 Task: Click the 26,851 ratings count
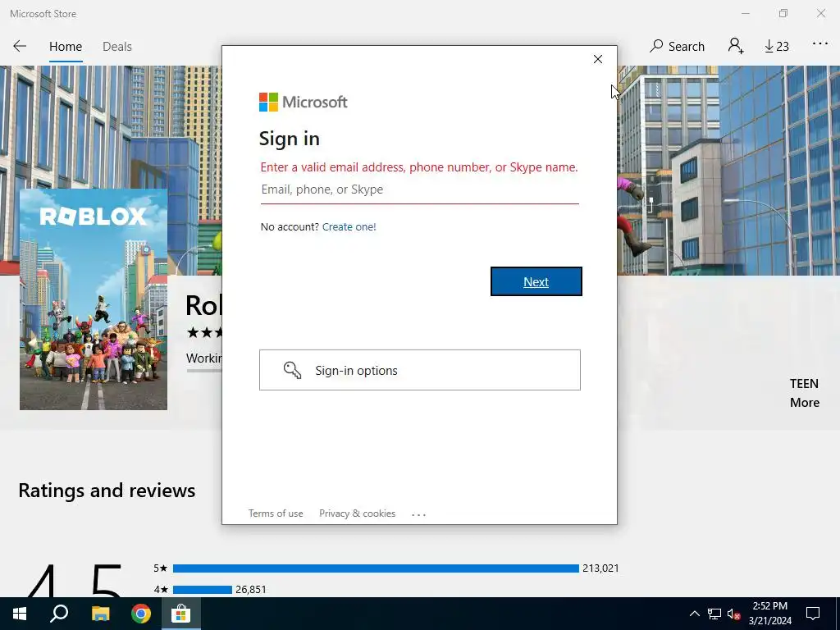click(x=251, y=590)
